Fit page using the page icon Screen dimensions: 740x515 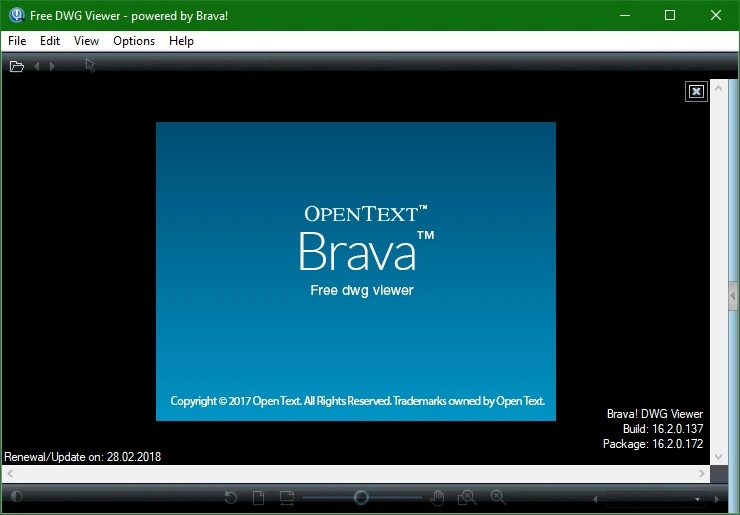(258, 497)
